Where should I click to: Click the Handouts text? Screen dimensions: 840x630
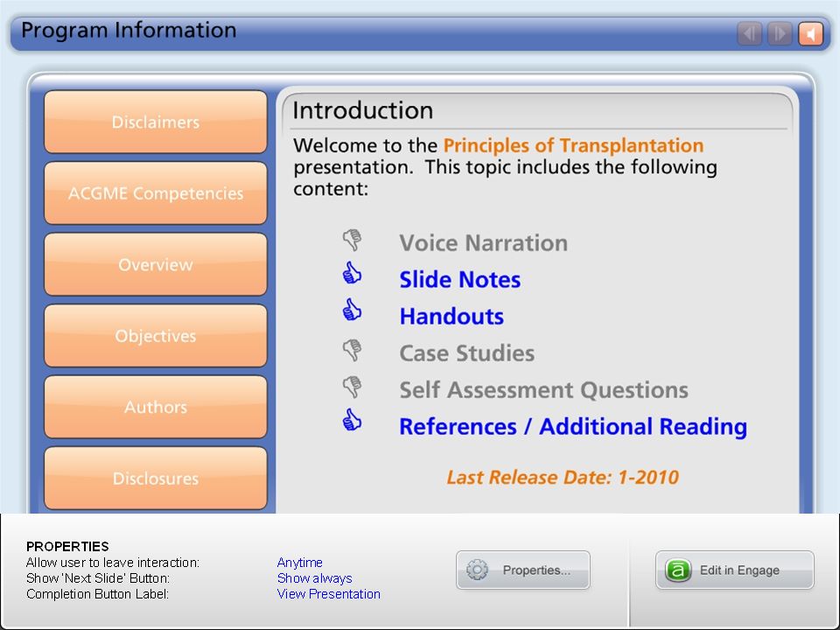pyautogui.click(x=451, y=316)
